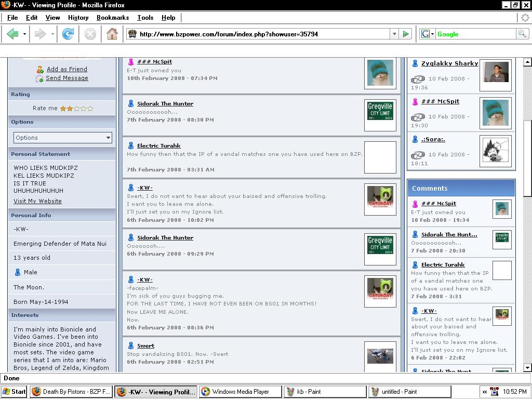This screenshot has height=399, width=532.
Task: Click the page scrollbar up arrow
Action: pyautogui.click(x=527, y=62)
